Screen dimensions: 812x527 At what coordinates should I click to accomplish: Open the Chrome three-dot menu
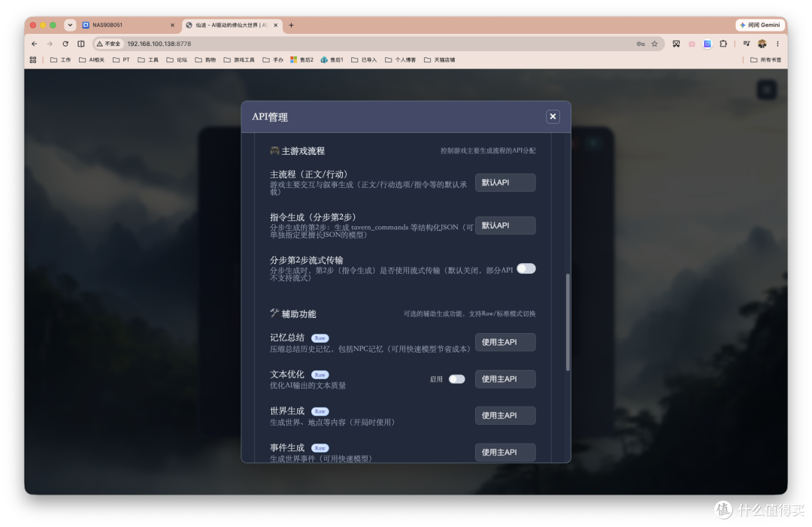pos(777,44)
